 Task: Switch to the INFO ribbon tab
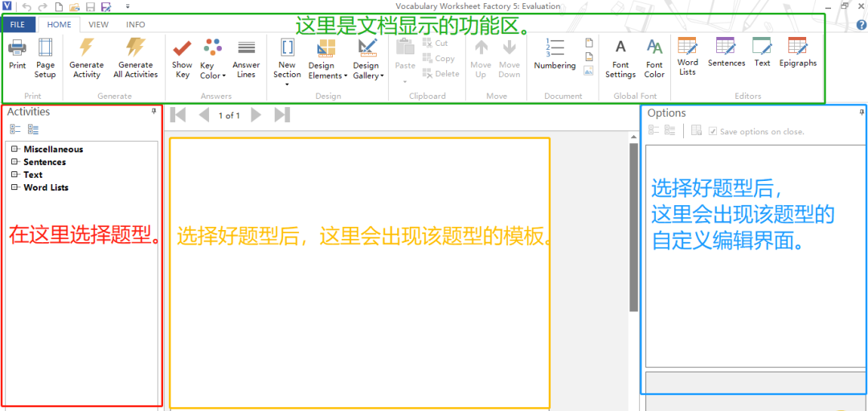pos(136,24)
